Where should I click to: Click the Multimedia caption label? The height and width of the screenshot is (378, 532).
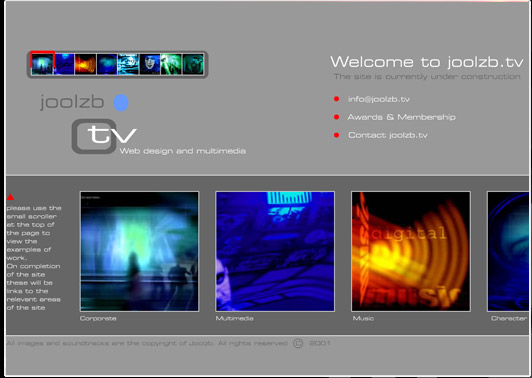point(234,318)
